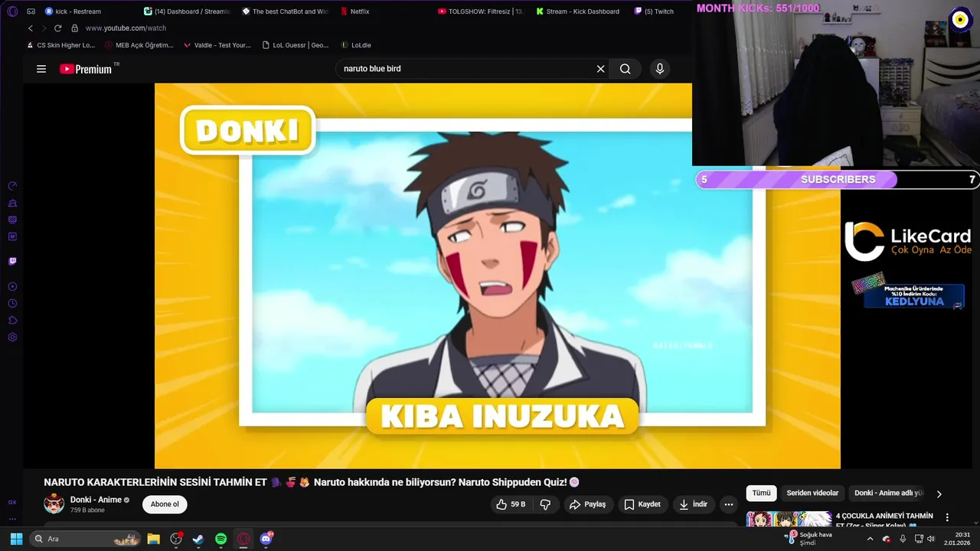Open the 'LoLdle' bookmark
Image resolution: width=980 pixels, height=551 pixels.
356,45
